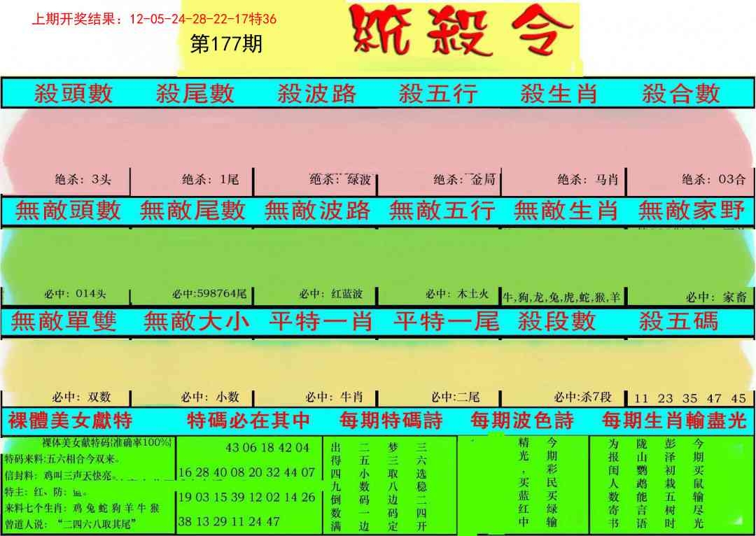Click the 殺尾數 header
Image resolution: width=756 pixels, height=536 pixels.
[x=195, y=94]
